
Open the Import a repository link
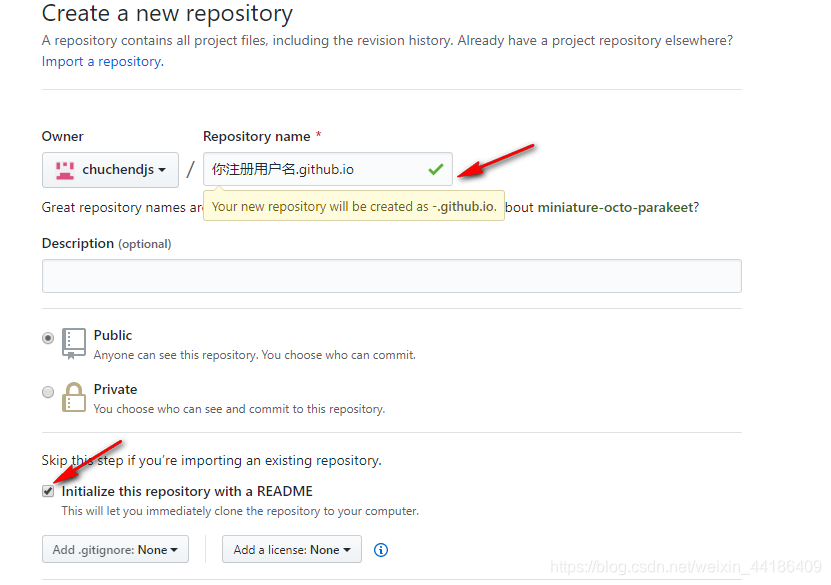(x=103, y=61)
